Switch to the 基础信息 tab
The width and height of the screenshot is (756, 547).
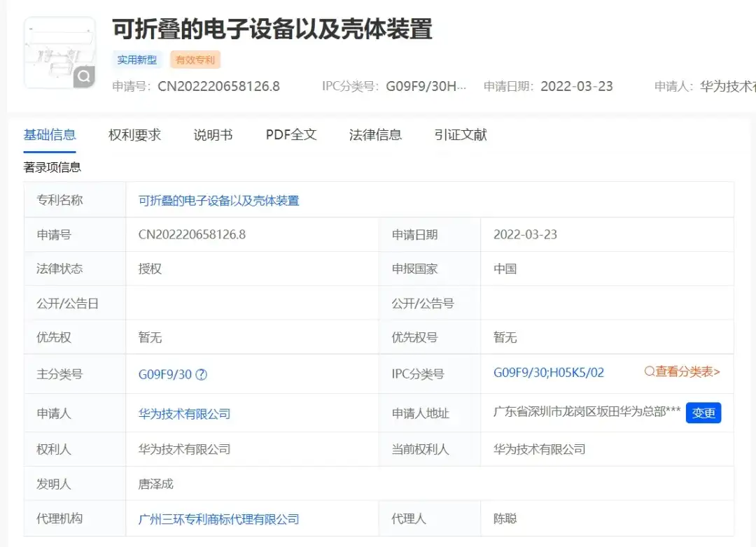click(x=50, y=135)
